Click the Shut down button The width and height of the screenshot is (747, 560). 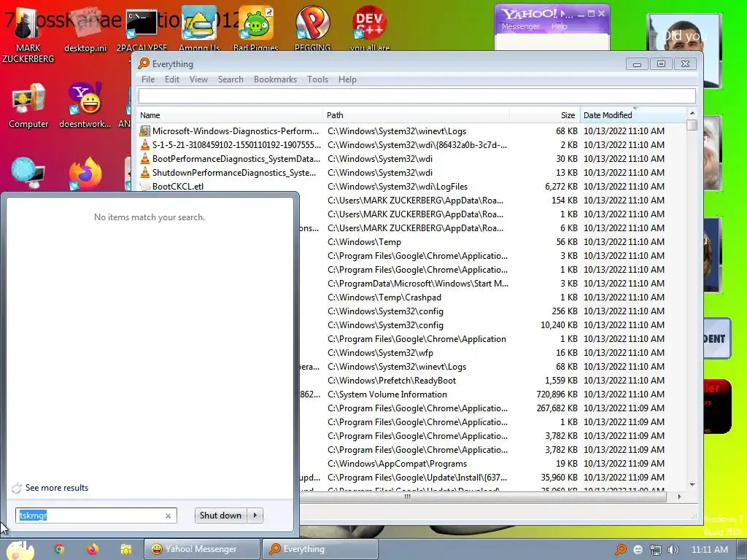click(x=220, y=516)
